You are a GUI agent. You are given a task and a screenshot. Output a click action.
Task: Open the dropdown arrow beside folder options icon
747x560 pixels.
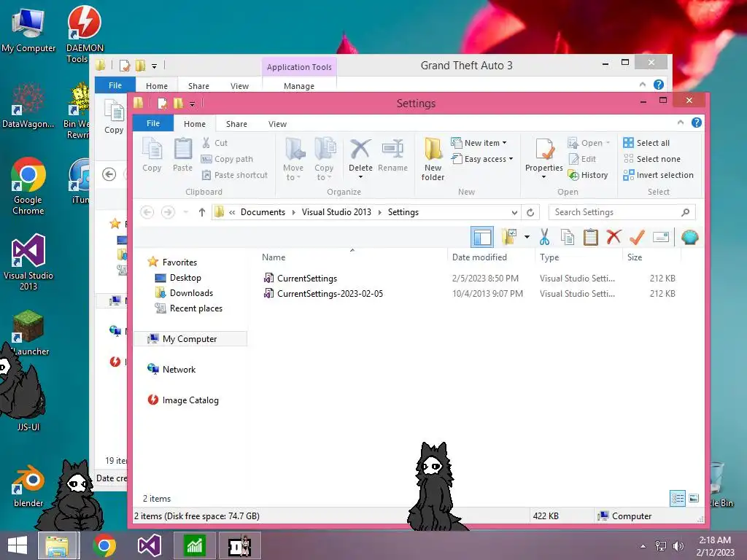pos(527,237)
